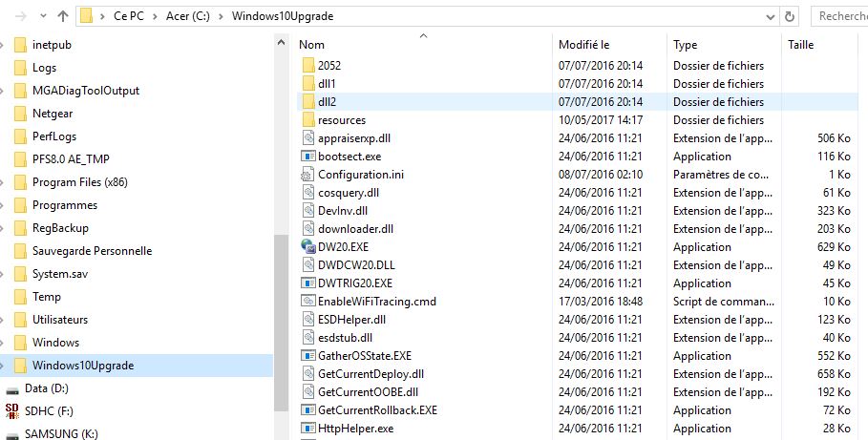
Task: Select the resources folder icon
Action: point(308,120)
